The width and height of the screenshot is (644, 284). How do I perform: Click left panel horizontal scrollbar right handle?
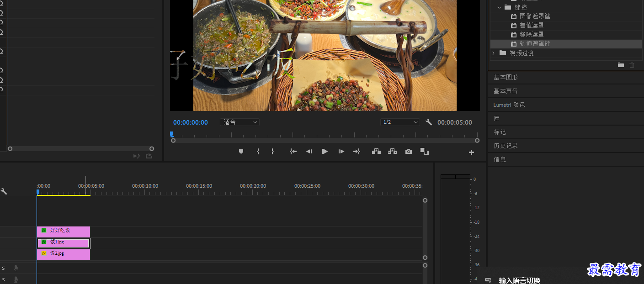point(152,149)
